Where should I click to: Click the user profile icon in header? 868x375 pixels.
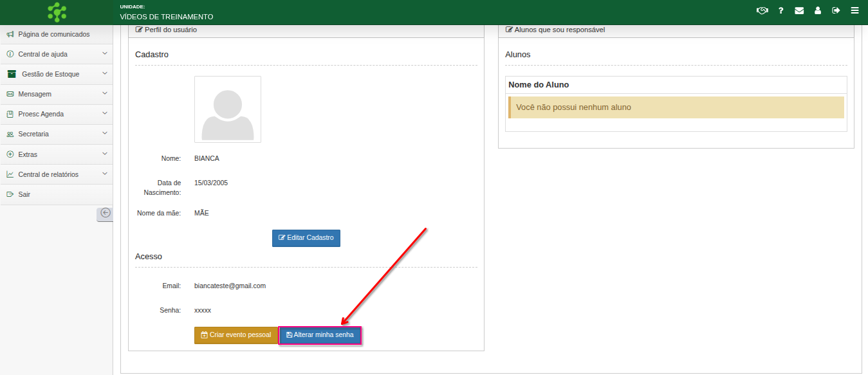coord(818,10)
